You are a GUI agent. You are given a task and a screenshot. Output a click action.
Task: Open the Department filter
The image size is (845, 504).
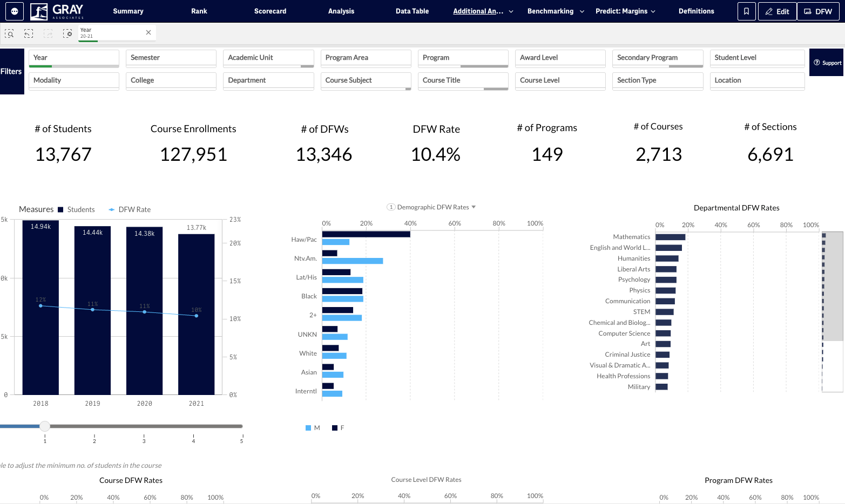(268, 81)
